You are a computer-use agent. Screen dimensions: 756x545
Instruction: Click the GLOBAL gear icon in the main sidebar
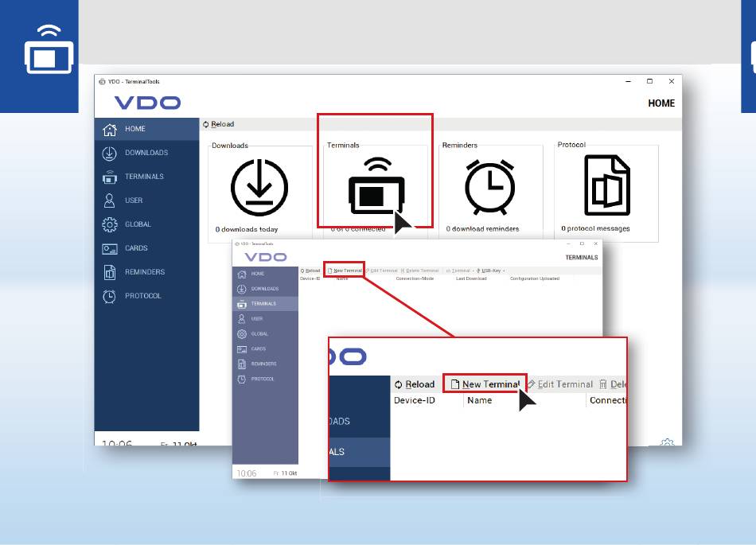tap(110, 224)
